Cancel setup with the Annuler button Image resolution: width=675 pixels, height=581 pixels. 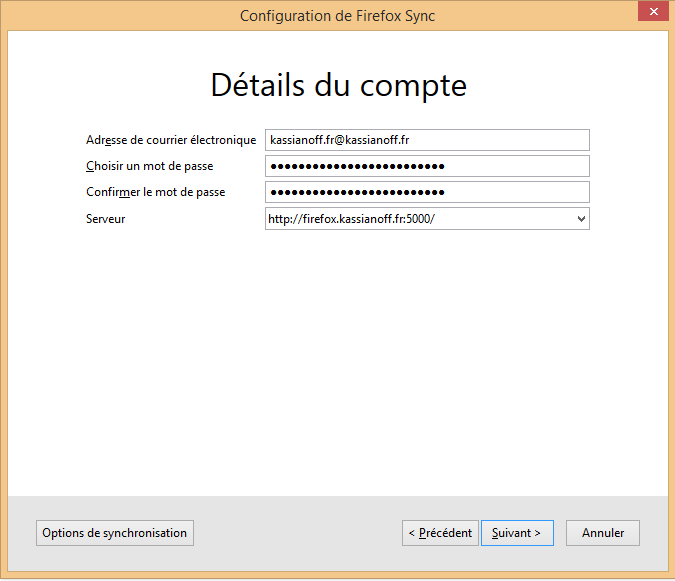pos(603,533)
